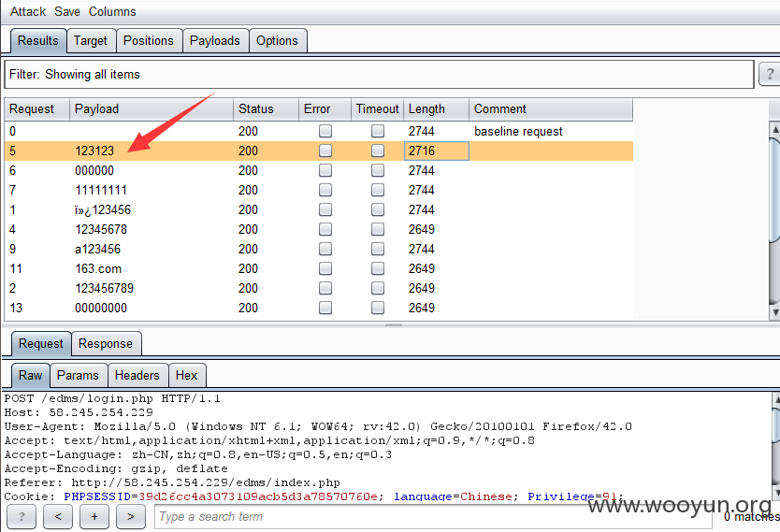Click the next match arrow button

click(131, 517)
